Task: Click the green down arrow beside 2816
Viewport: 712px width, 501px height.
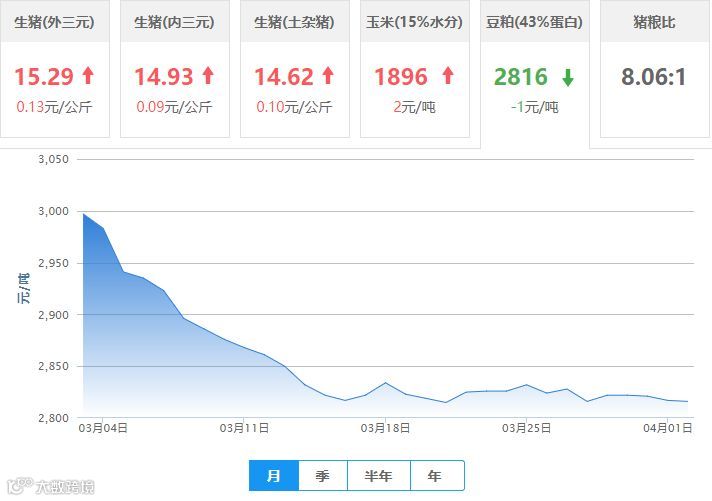Action: pos(568,77)
